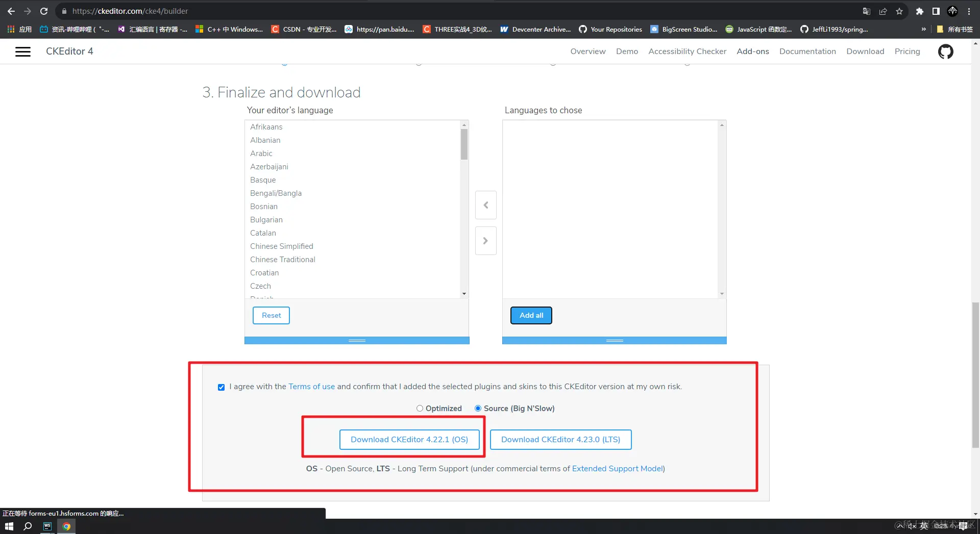This screenshot has width=980, height=534.
Task: Open the BigScreen Studio bookmark
Action: [x=684, y=30]
